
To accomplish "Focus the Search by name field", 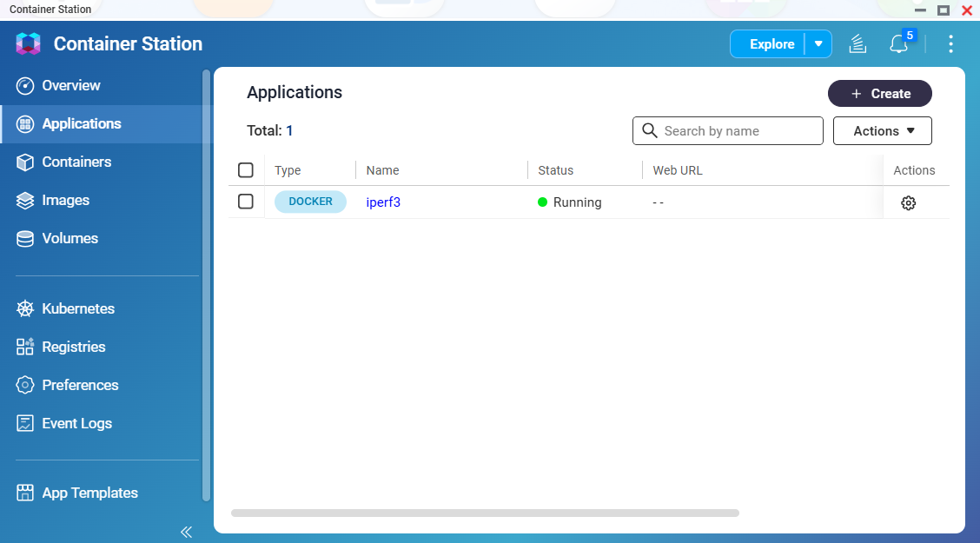I will pyautogui.click(x=728, y=130).
